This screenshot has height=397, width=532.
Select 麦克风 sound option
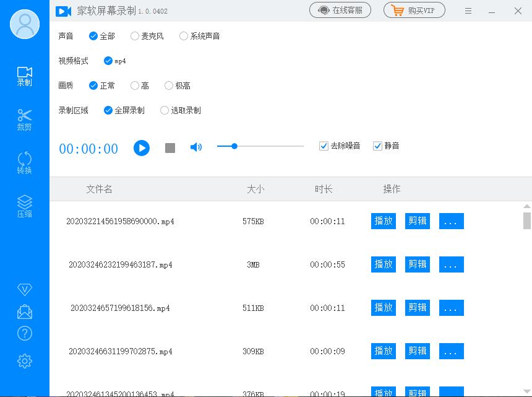[147, 36]
